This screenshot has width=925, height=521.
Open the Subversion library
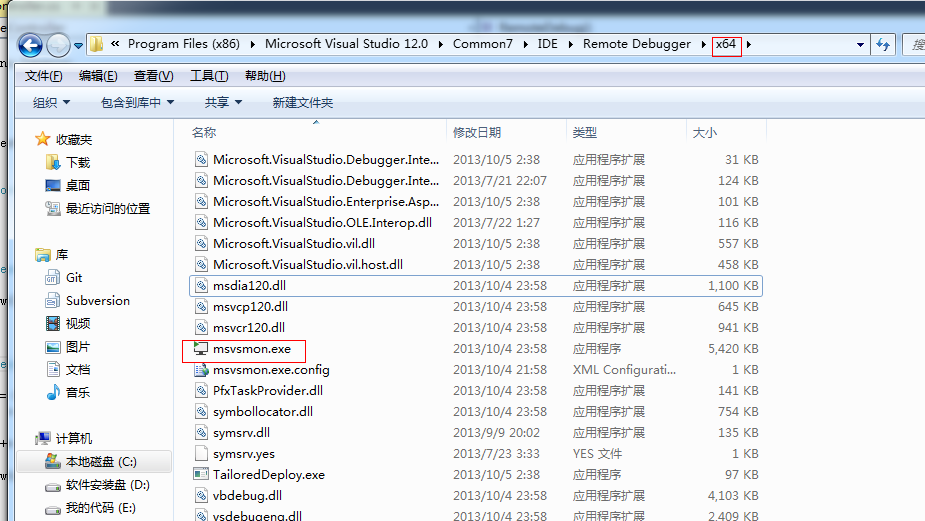point(98,300)
